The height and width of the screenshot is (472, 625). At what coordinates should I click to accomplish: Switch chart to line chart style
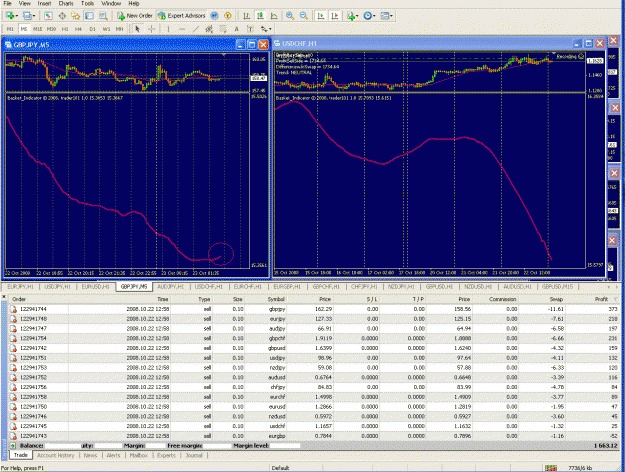tap(274, 16)
